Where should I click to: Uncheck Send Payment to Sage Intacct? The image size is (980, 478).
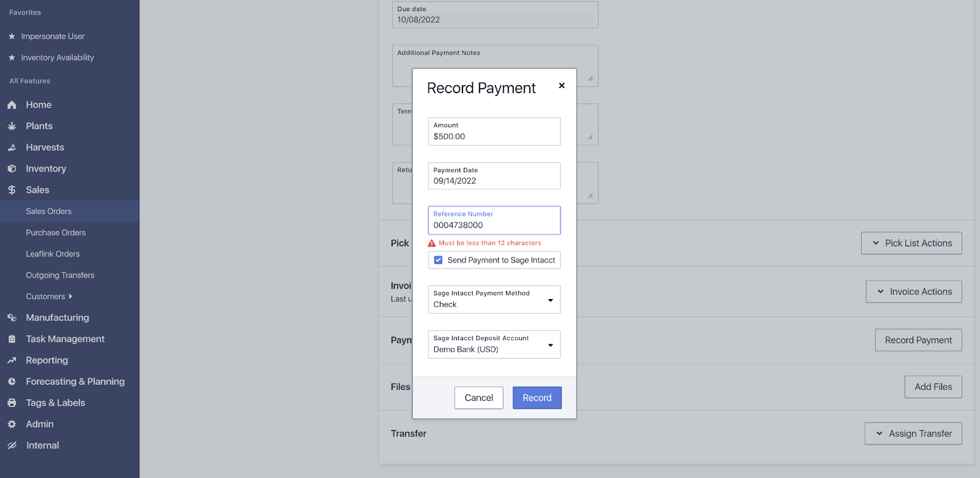pos(439,260)
